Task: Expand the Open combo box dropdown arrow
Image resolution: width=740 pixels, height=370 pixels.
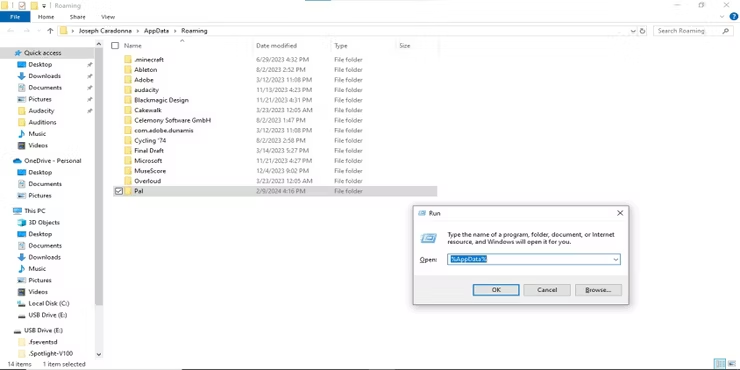Action: tap(615, 260)
